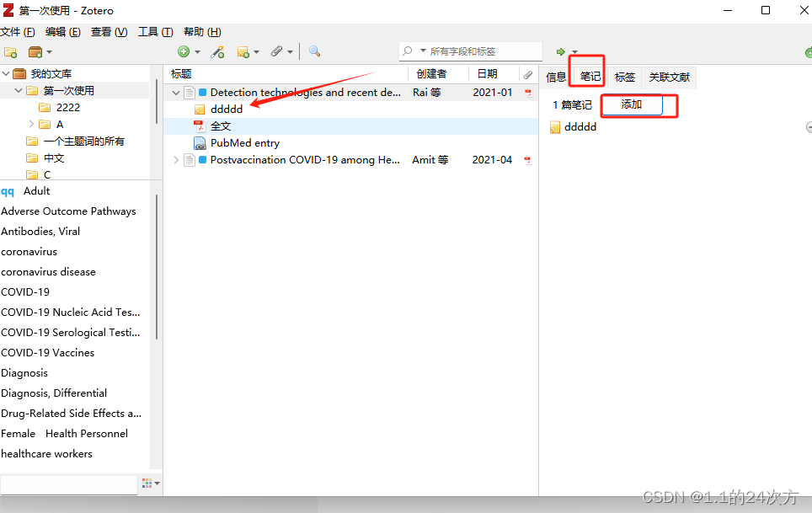Open the search mode dropdown in search box
The height and width of the screenshot is (513, 812).
(x=423, y=51)
